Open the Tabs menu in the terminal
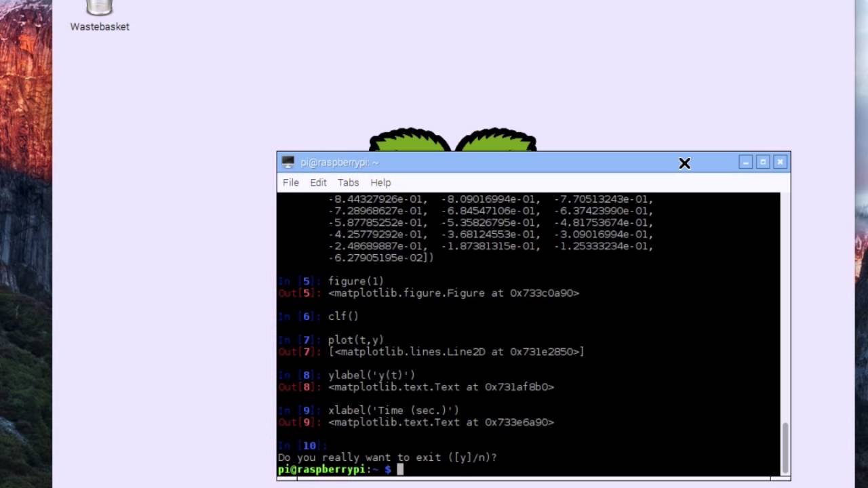This screenshot has width=868, height=488. click(x=348, y=182)
